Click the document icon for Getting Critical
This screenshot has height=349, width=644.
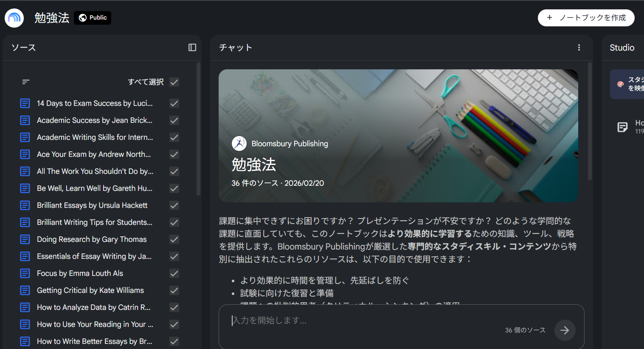(25, 290)
